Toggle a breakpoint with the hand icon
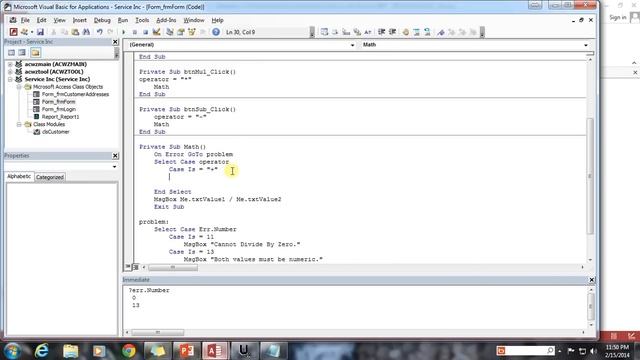 pyautogui.click(x=406, y=32)
